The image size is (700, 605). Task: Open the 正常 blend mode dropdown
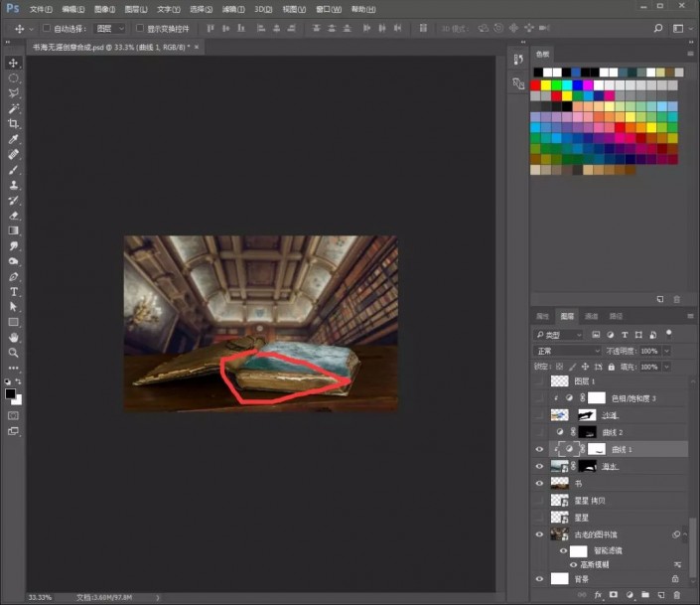pyautogui.click(x=567, y=351)
